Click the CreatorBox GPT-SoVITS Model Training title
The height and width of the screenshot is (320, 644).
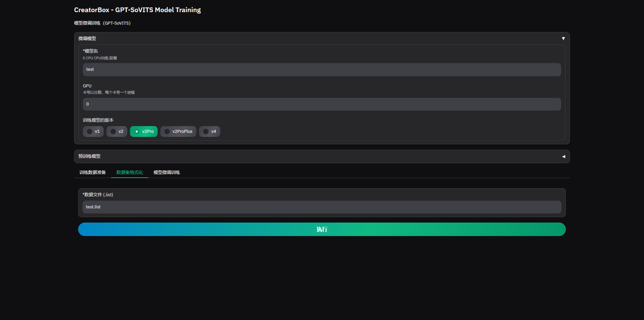137,10
